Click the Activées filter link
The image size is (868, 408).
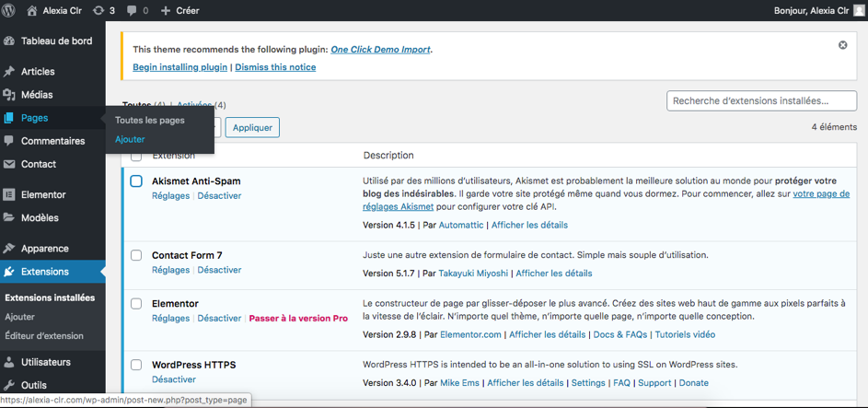pos(194,105)
